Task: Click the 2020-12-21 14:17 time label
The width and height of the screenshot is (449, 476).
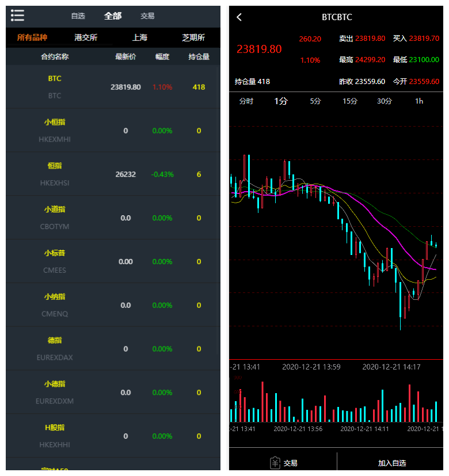Action: tap(391, 367)
